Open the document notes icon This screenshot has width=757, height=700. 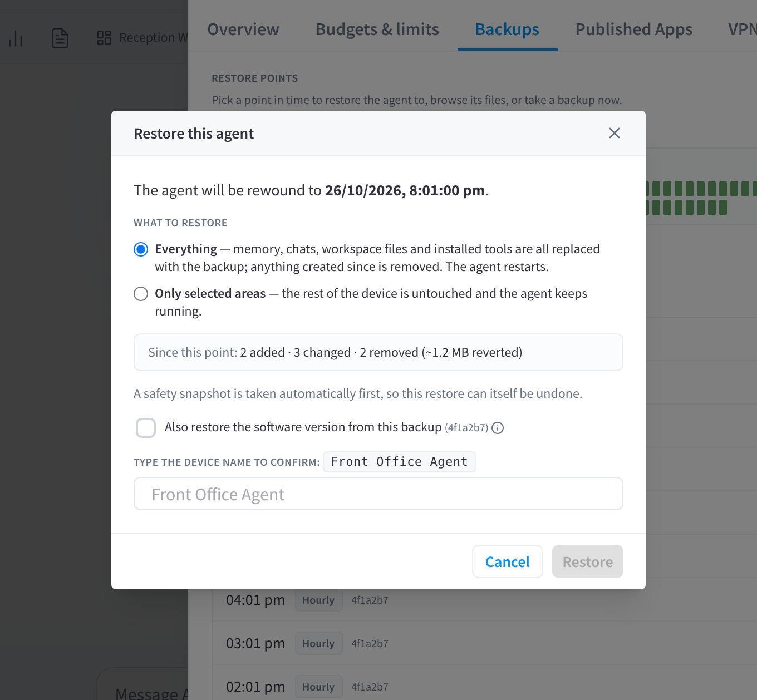coord(60,38)
